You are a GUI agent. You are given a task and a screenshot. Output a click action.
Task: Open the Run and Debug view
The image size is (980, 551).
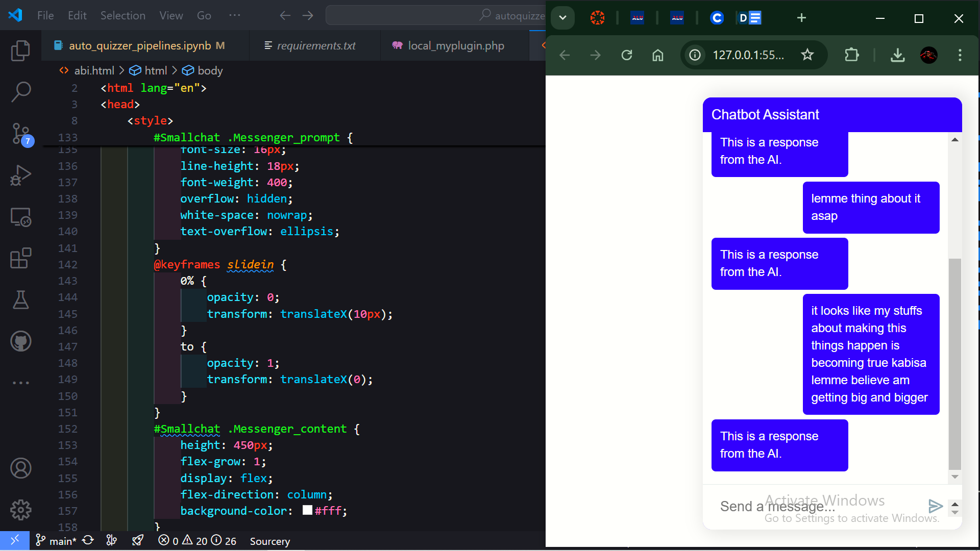20,176
